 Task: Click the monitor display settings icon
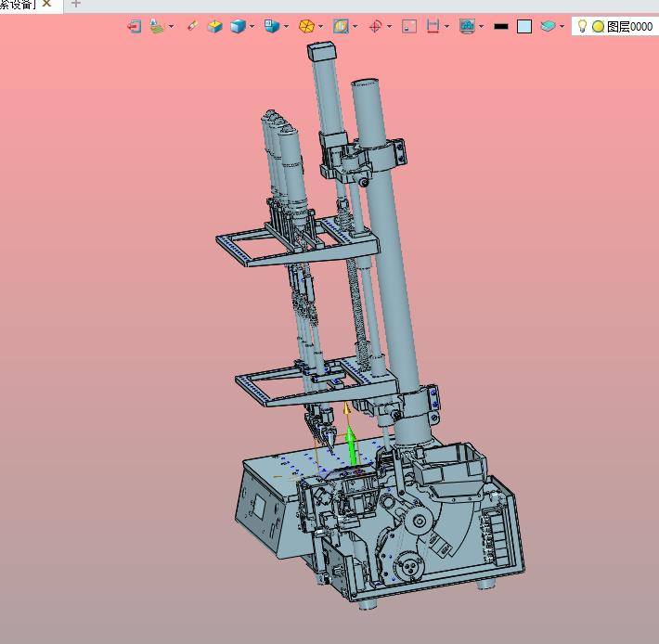[x=467, y=26]
